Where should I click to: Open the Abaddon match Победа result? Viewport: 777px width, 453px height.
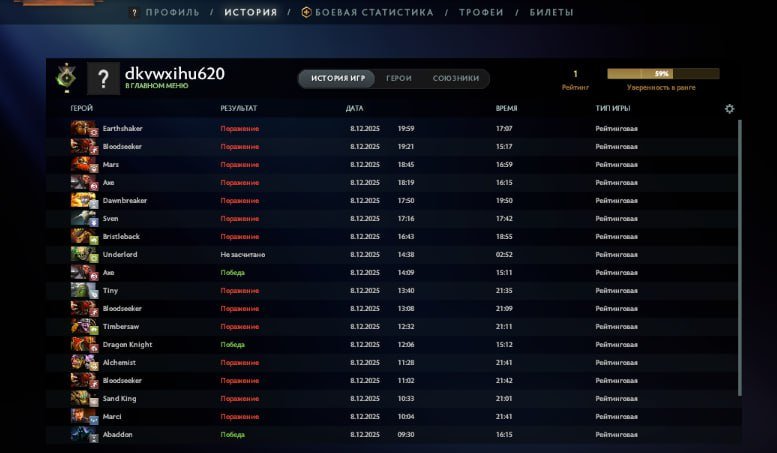click(232, 435)
